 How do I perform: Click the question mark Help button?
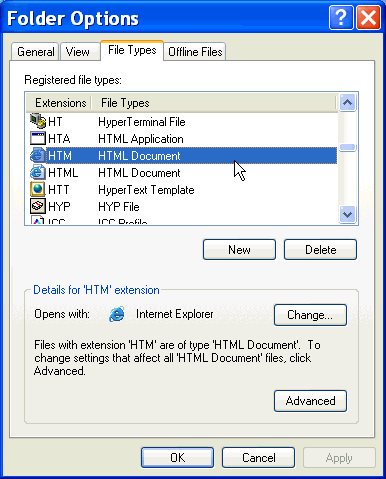click(341, 18)
